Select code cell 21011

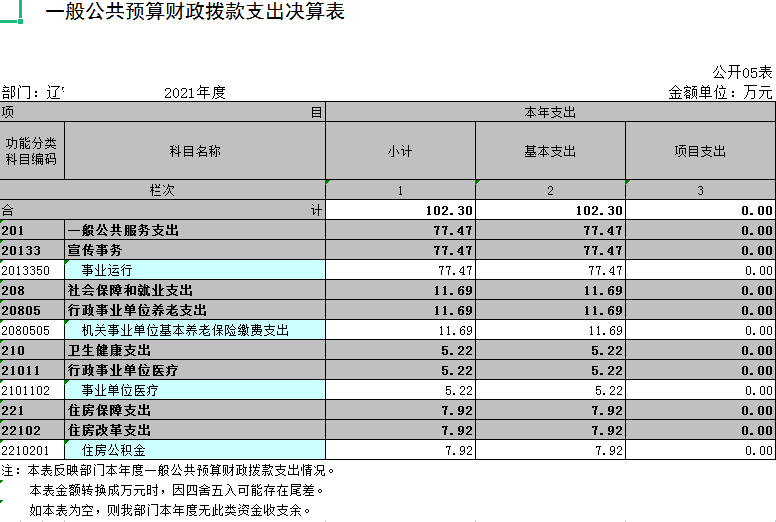click(32, 370)
